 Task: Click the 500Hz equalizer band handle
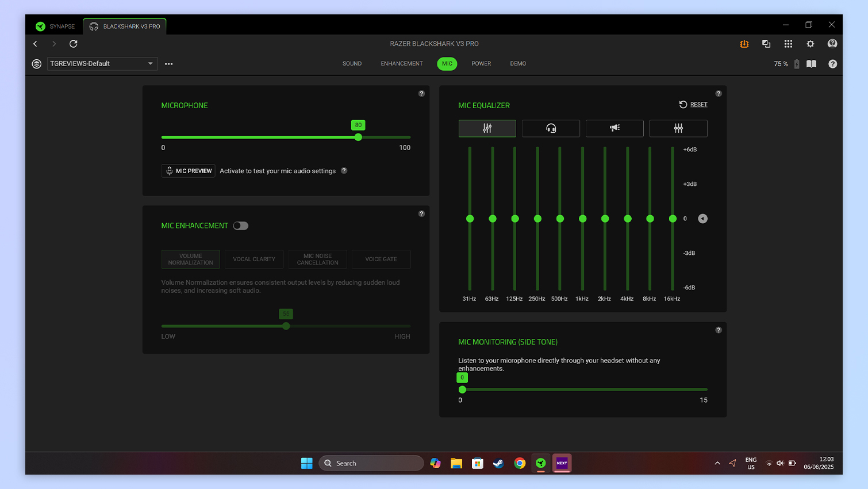point(560,219)
